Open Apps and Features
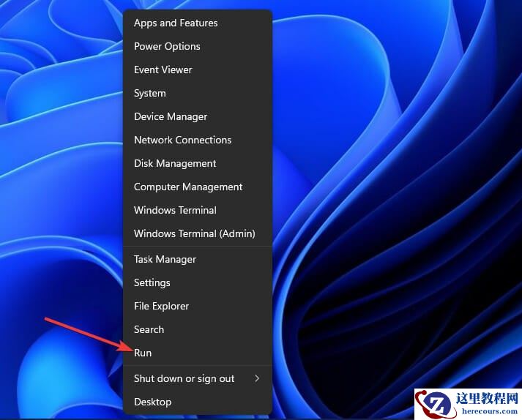The height and width of the screenshot is (420, 522). (x=198, y=23)
